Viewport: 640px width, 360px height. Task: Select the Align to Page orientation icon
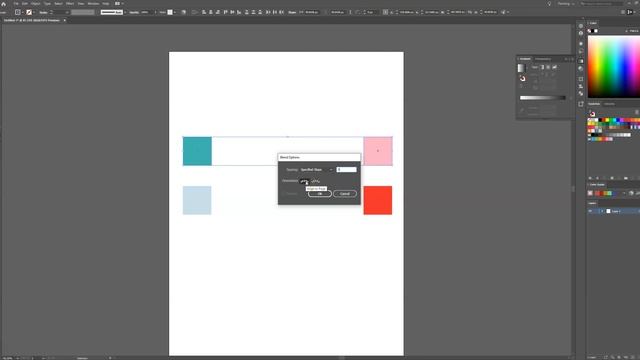coord(304,181)
